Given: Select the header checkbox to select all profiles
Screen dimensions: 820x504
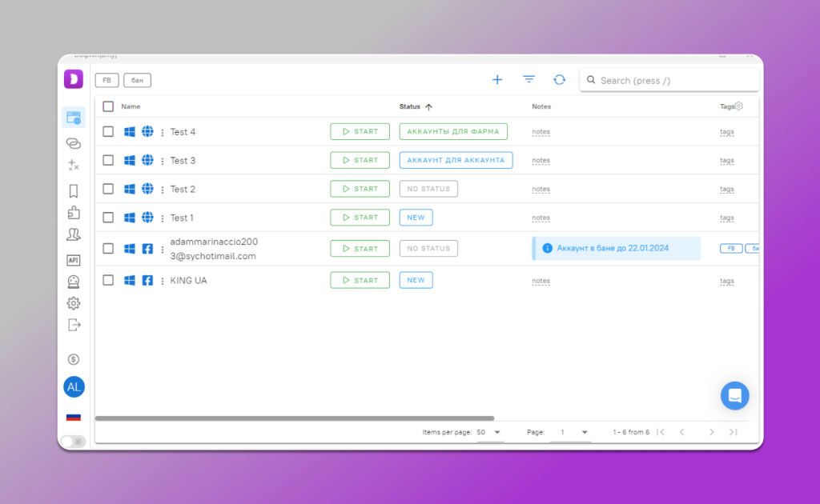Looking at the screenshot, I should coord(108,106).
